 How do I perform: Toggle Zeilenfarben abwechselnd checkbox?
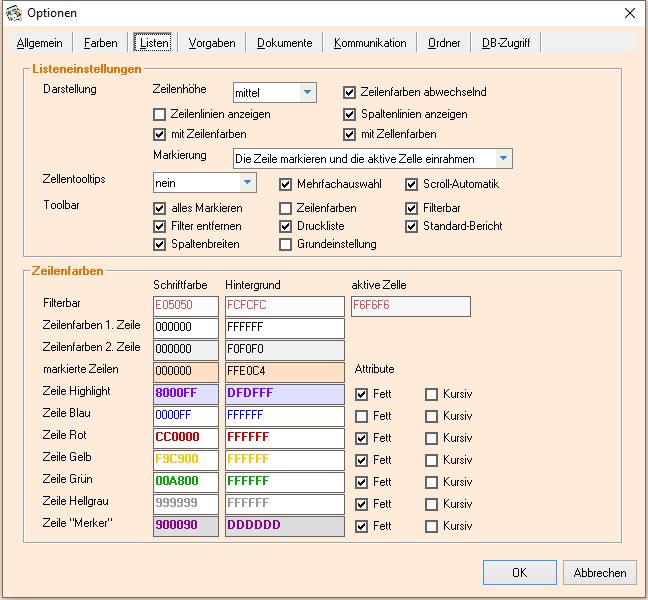[350, 92]
